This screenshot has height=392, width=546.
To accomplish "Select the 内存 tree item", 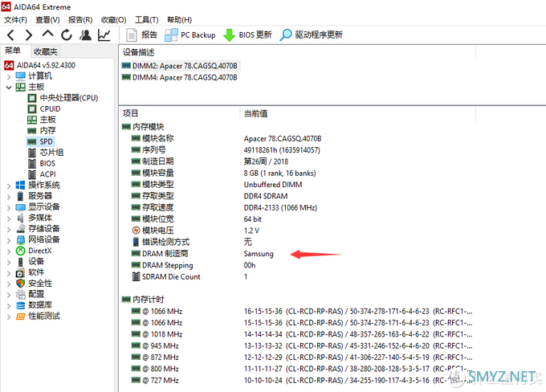I will (x=47, y=130).
